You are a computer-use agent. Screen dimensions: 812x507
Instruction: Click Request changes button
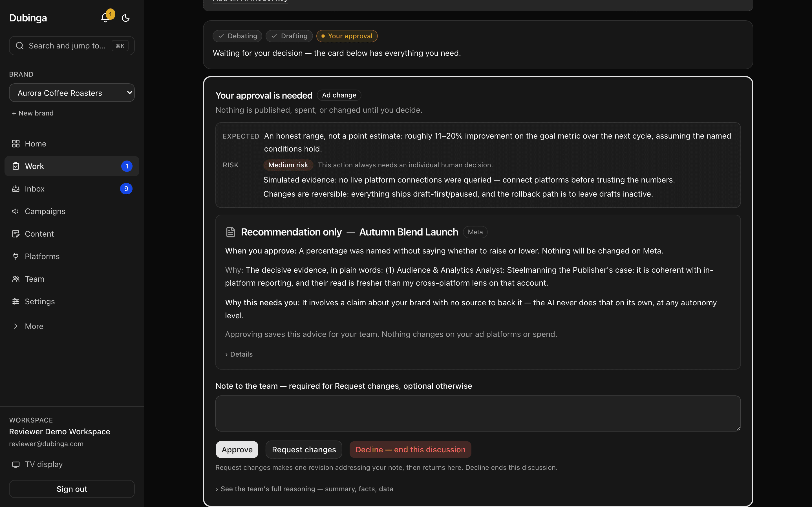pyautogui.click(x=304, y=450)
